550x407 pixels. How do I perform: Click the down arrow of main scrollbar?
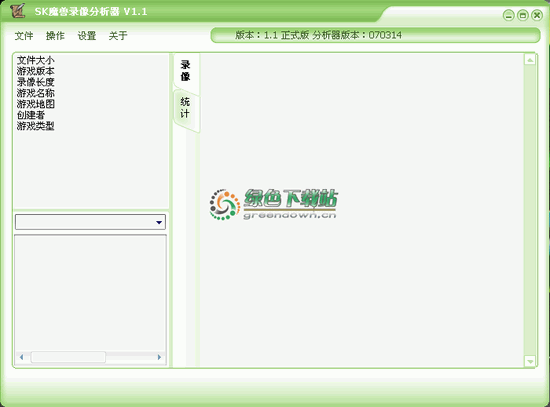[x=530, y=361]
